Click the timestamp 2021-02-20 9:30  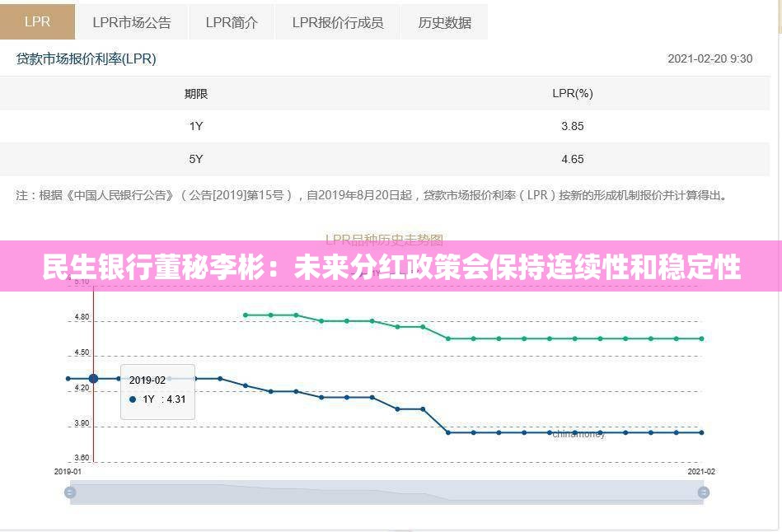(x=709, y=58)
